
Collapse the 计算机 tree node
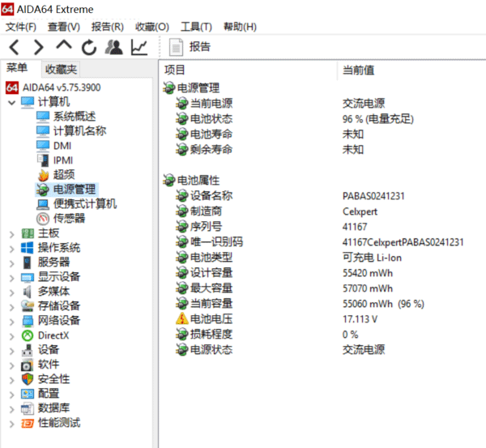tap(12, 103)
